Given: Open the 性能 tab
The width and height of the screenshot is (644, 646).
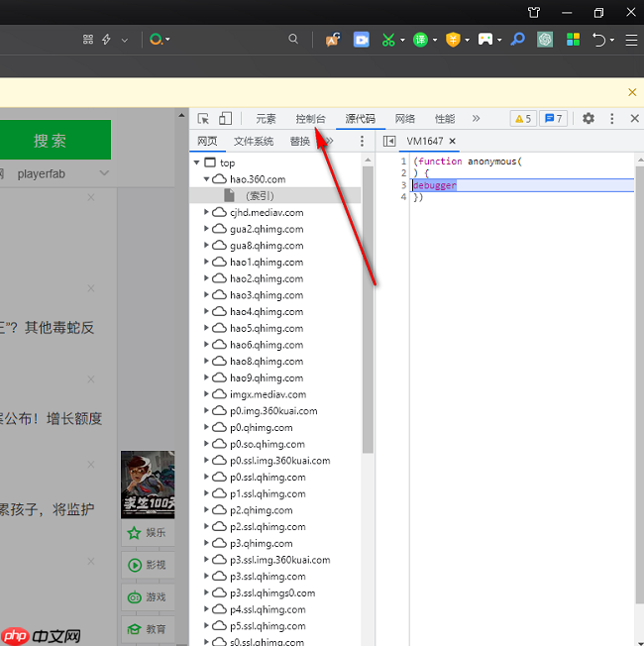Looking at the screenshot, I should [x=445, y=119].
